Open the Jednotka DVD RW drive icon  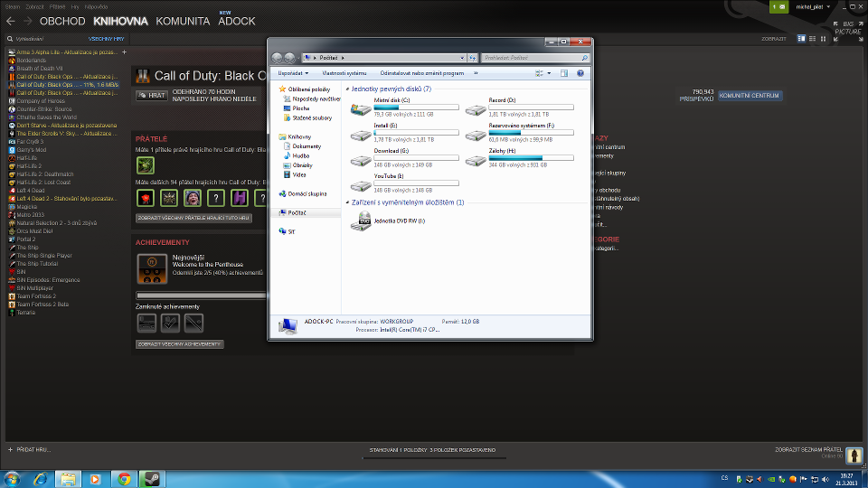point(362,222)
